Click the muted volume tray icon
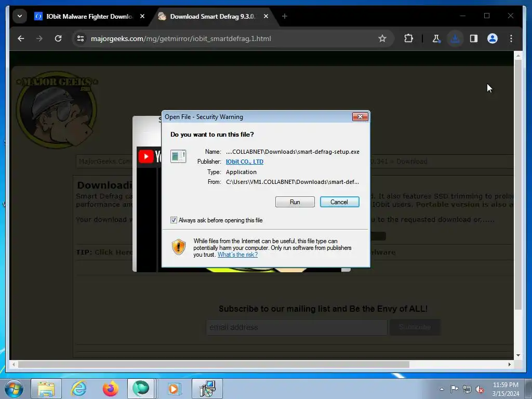Image resolution: width=532 pixels, height=399 pixels. point(480,389)
